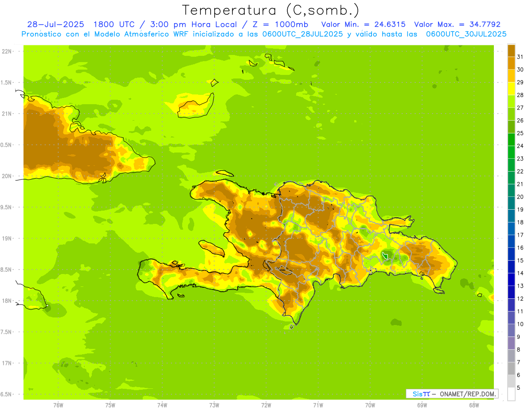Click the '18N' latitude axis label
Image resolution: width=532 pixels, height=411 pixels.
click(x=8, y=301)
